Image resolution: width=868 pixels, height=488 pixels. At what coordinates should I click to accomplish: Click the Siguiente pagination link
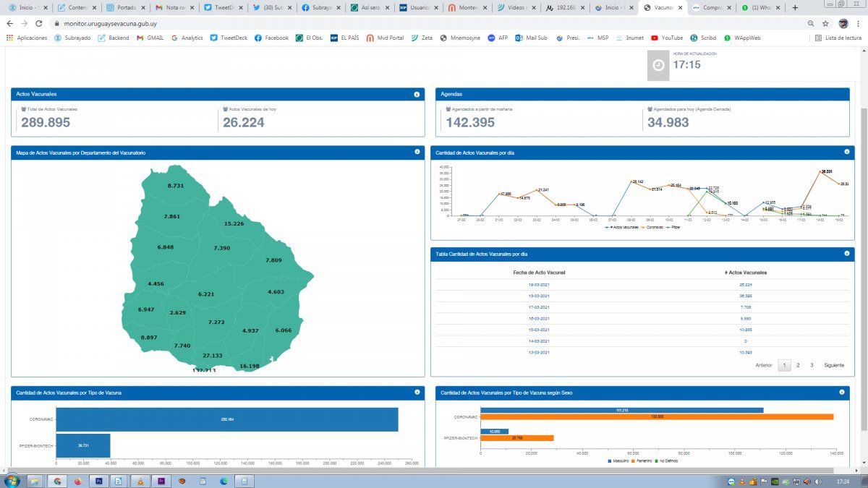pyautogui.click(x=833, y=365)
